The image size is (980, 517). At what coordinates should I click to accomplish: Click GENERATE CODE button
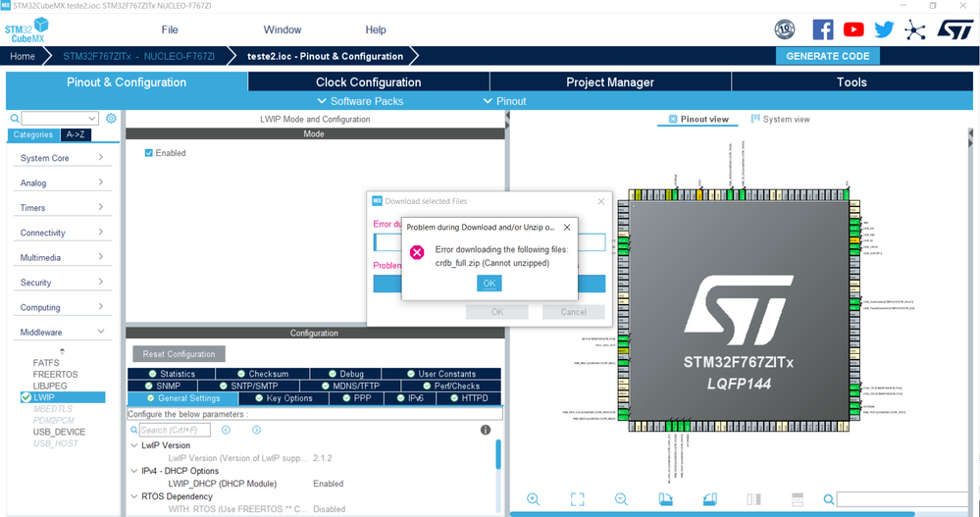click(828, 56)
